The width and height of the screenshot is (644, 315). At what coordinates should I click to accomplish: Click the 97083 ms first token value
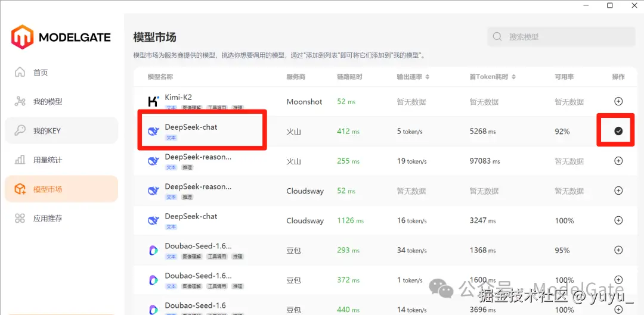tap(485, 161)
